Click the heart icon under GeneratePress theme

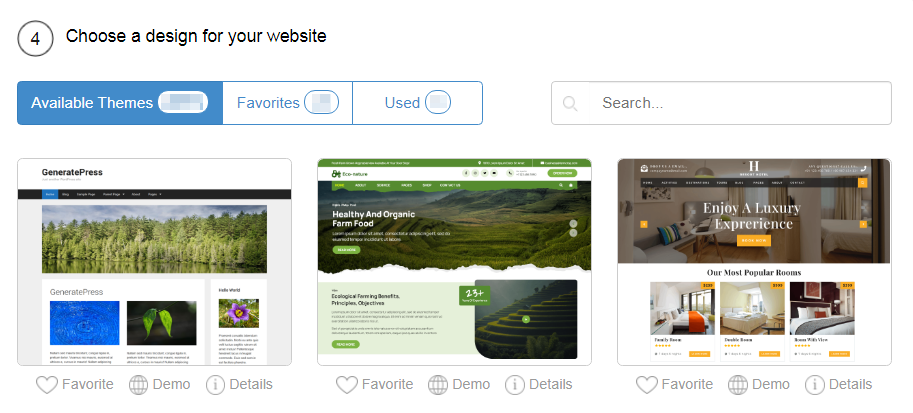click(48, 384)
